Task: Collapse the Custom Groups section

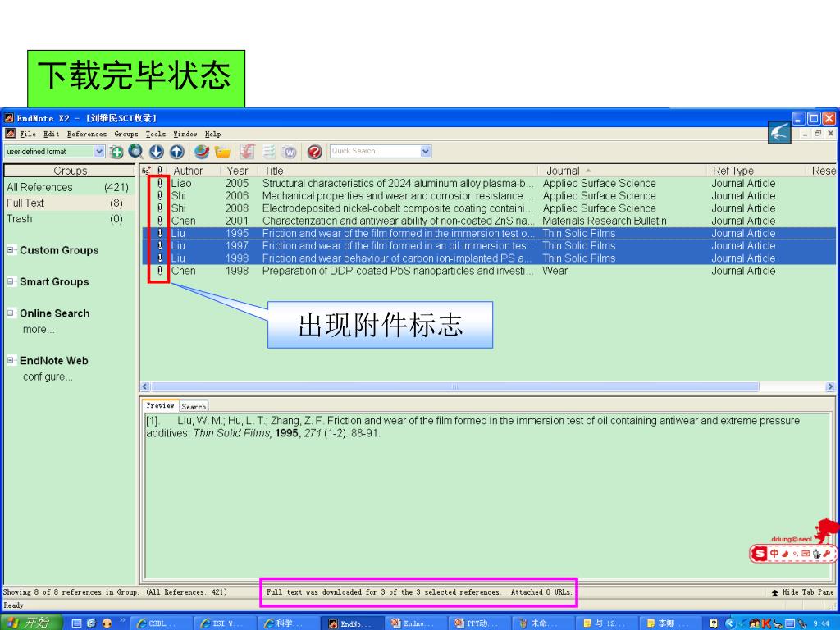Action: 10,249
